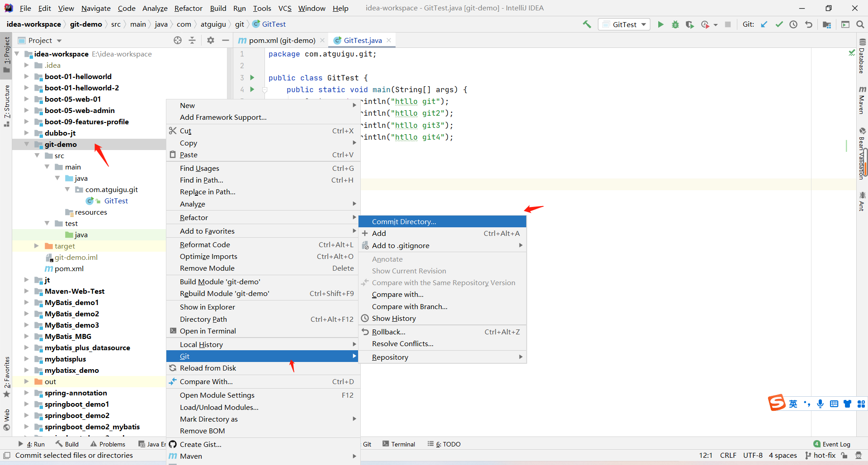Open the Maven tool window
The width and height of the screenshot is (868, 465).
pyautogui.click(x=862, y=100)
